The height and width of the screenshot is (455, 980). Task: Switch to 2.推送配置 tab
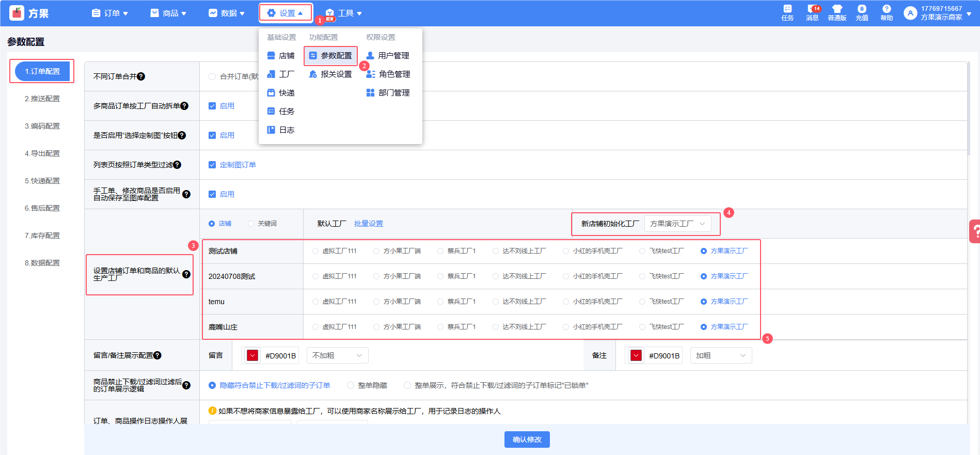pyautogui.click(x=42, y=99)
